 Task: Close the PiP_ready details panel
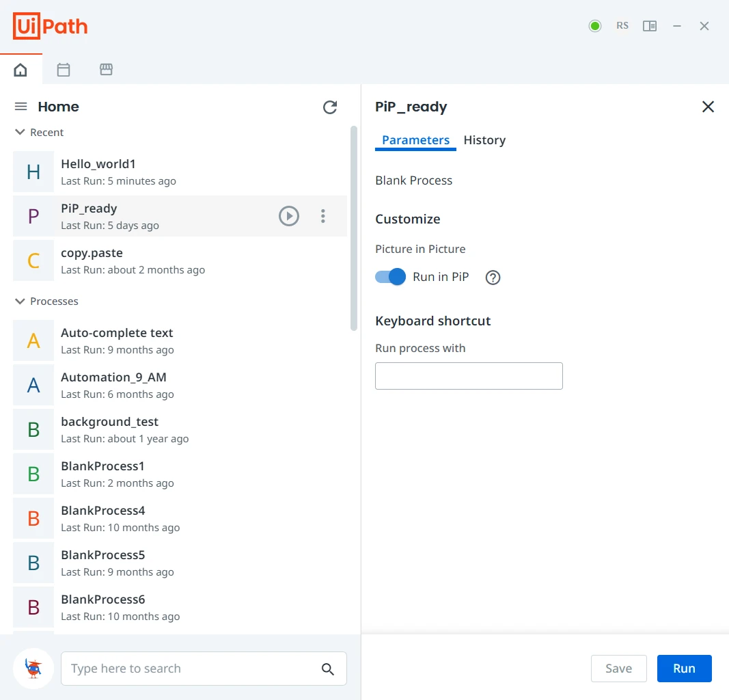click(708, 107)
